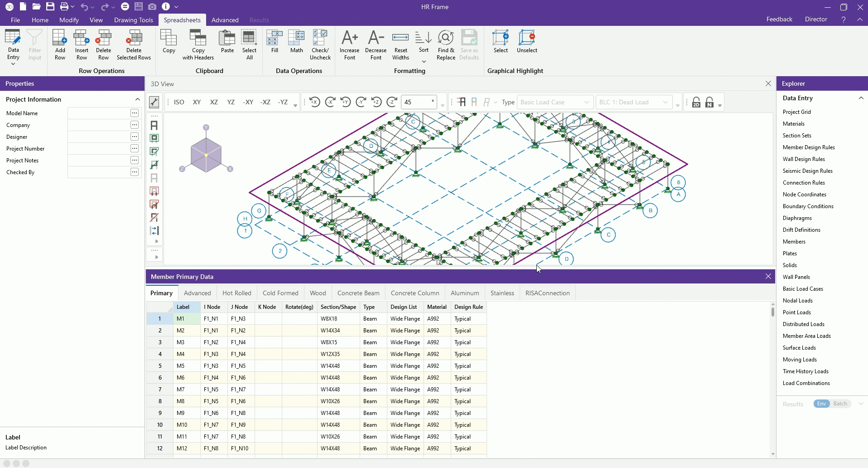The image size is (868, 468).
Task: Switch Results mode to Batch
Action: pos(841,404)
